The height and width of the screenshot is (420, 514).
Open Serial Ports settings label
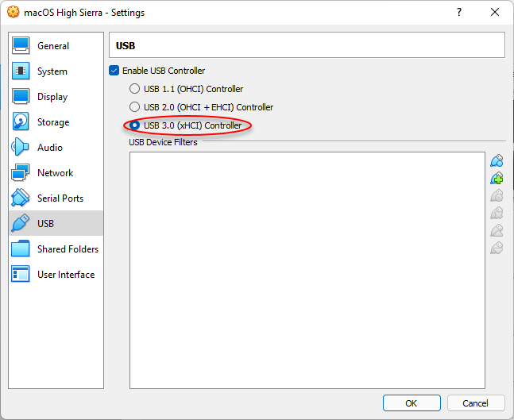coord(60,198)
